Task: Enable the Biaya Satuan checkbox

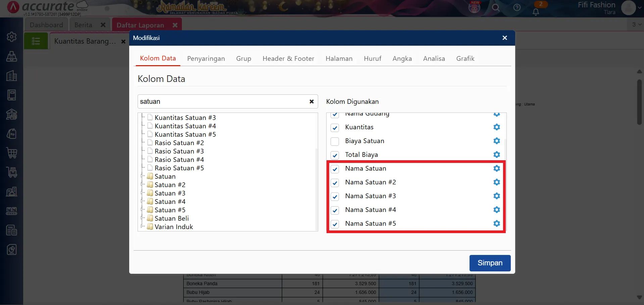Action: [335, 141]
